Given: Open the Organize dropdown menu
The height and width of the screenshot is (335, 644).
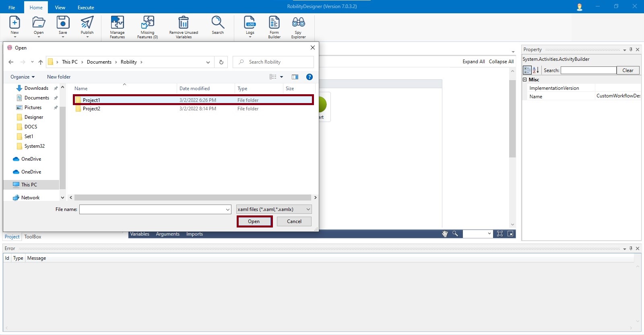Looking at the screenshot, I should pyautogui.click(x=23, y=77).
